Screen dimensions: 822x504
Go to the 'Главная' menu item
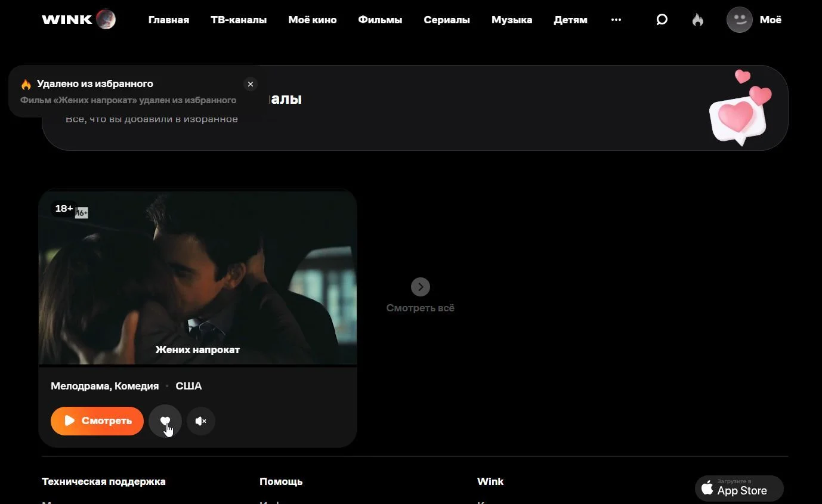169,20
